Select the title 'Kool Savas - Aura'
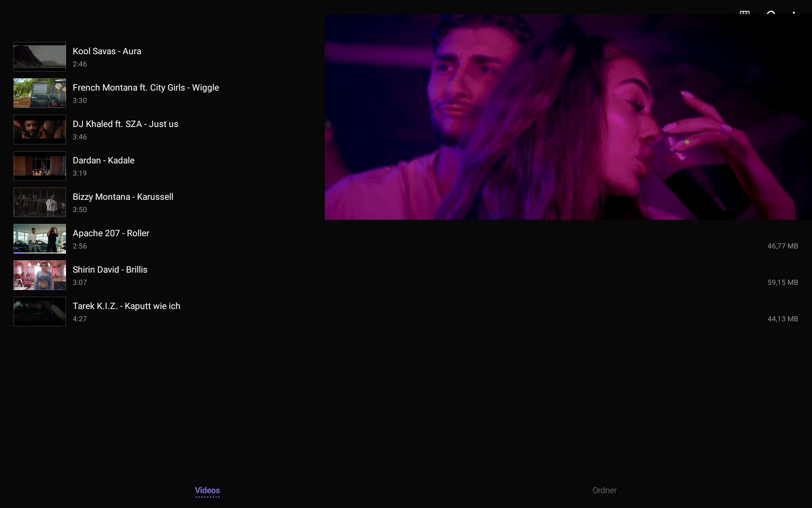Screen dimensions: 812x508 [107, 51]
